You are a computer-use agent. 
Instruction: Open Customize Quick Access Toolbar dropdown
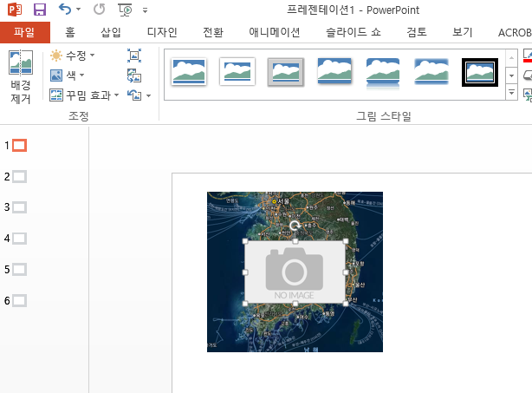[146, 10]
